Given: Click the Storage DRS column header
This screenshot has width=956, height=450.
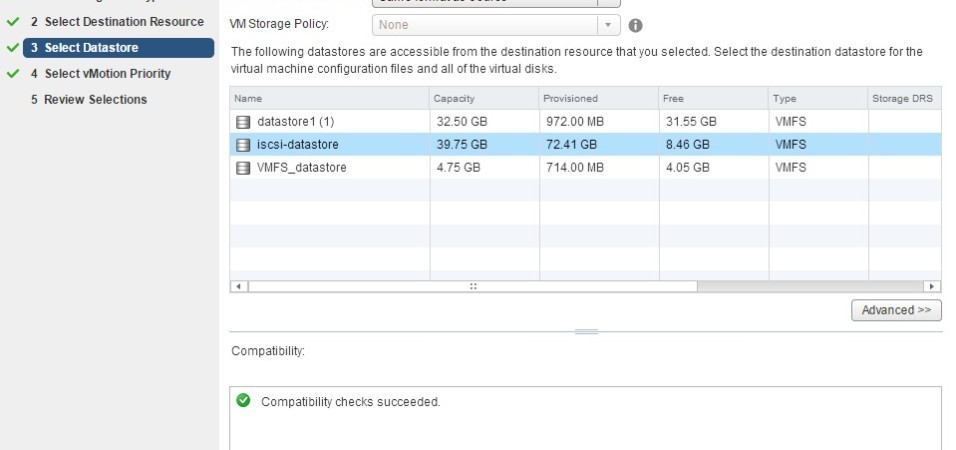Looking at the screenshot, I should pyautogui.click(x=905, y=98).
